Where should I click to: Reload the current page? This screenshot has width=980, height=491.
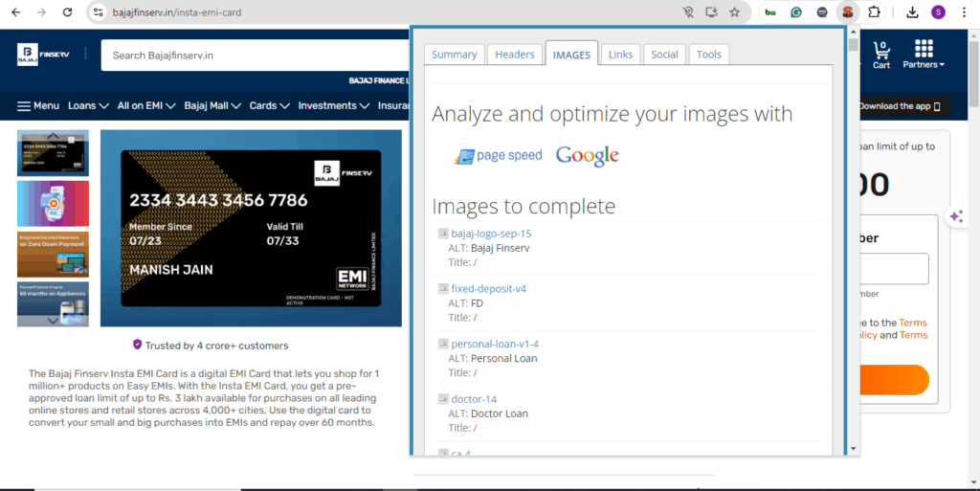pyautogui.click(x=67, y=11)
